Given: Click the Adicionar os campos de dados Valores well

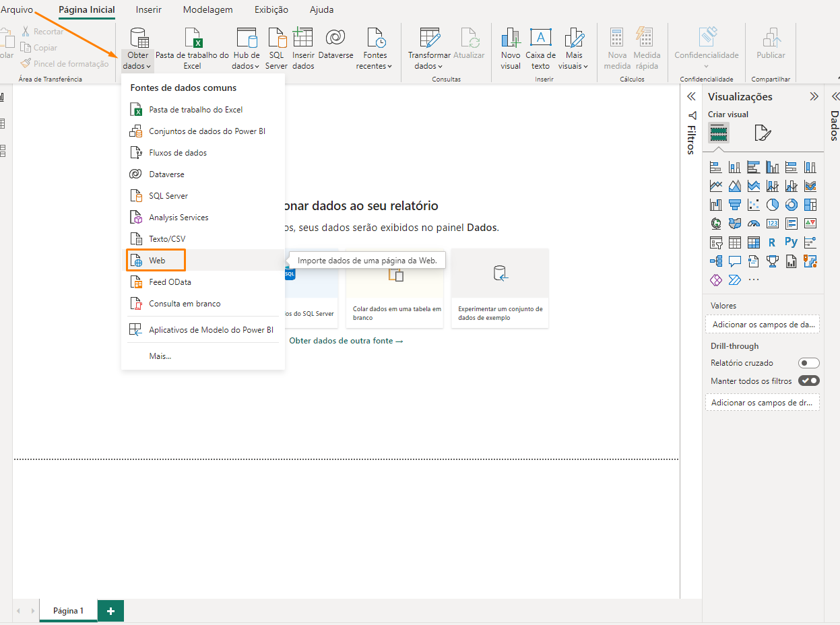Looking at the screenshot, I should point(763,325).
